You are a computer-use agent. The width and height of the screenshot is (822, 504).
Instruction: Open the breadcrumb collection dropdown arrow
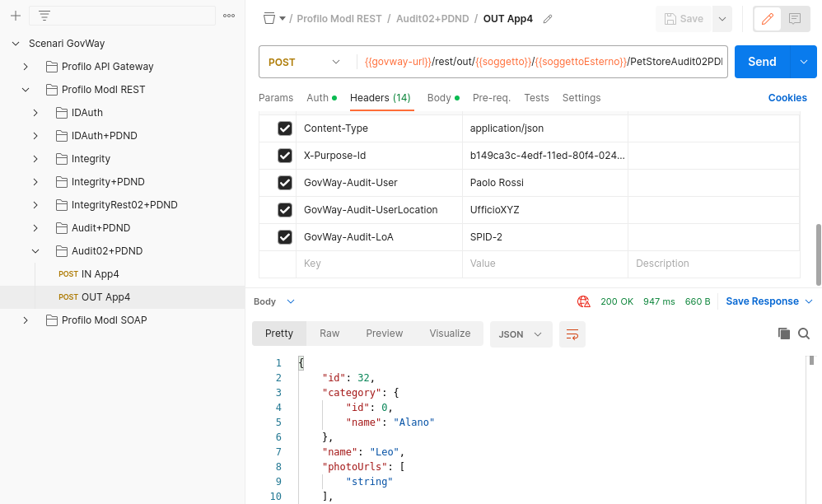(x=282, y=19)
